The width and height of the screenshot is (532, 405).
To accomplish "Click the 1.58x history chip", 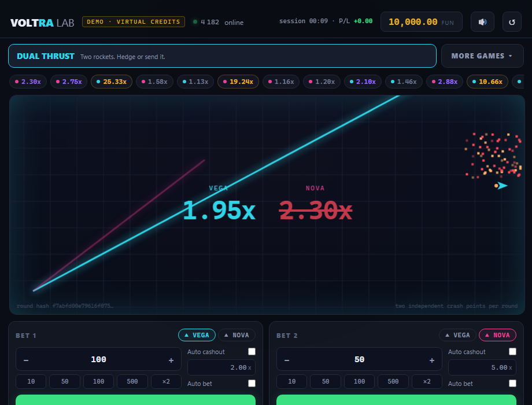I will point(155,82).
